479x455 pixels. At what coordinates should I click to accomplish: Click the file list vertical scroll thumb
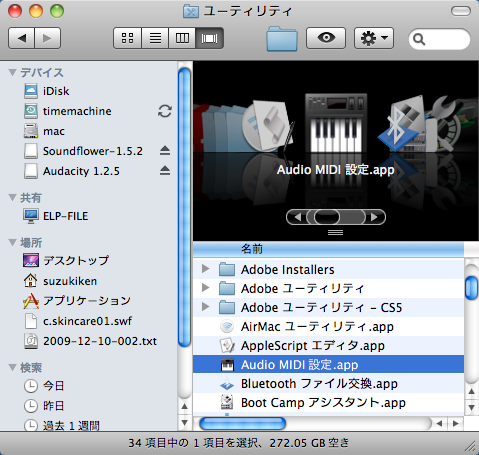[x=471, y=288]
